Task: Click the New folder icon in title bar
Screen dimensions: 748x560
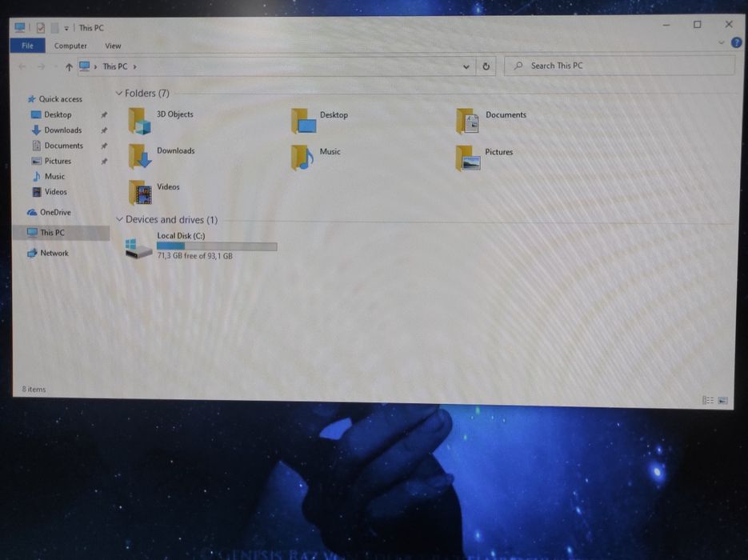Action: [55, 28]
